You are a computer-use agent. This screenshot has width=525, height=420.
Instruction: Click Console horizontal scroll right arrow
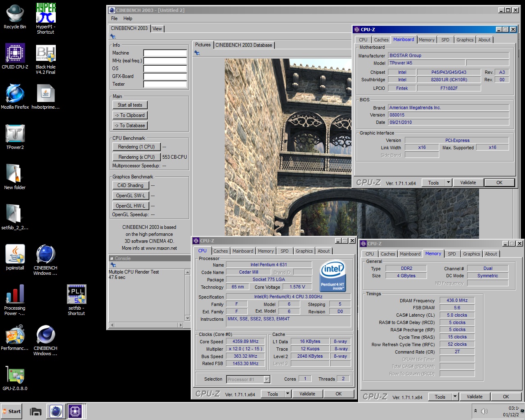180,325
